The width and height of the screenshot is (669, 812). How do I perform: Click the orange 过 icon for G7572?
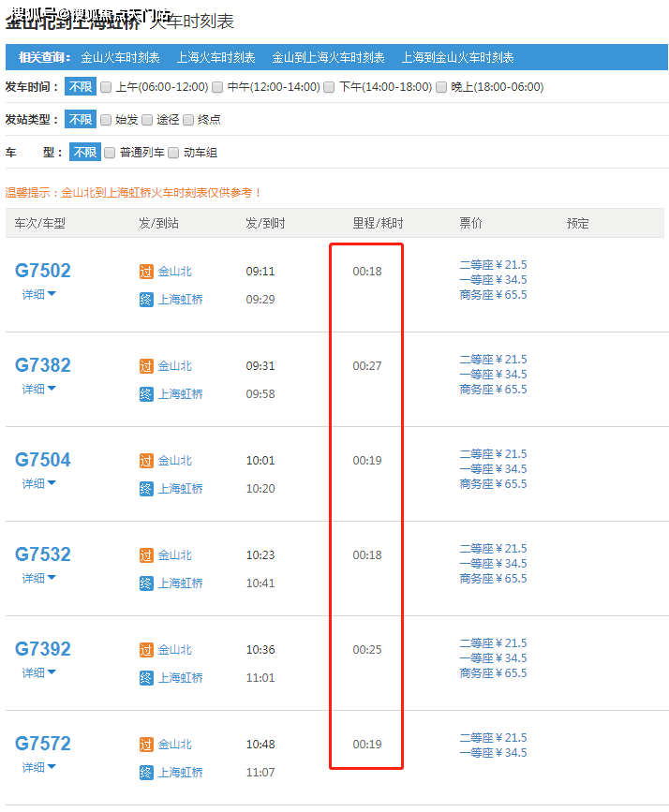click(145, 745)
